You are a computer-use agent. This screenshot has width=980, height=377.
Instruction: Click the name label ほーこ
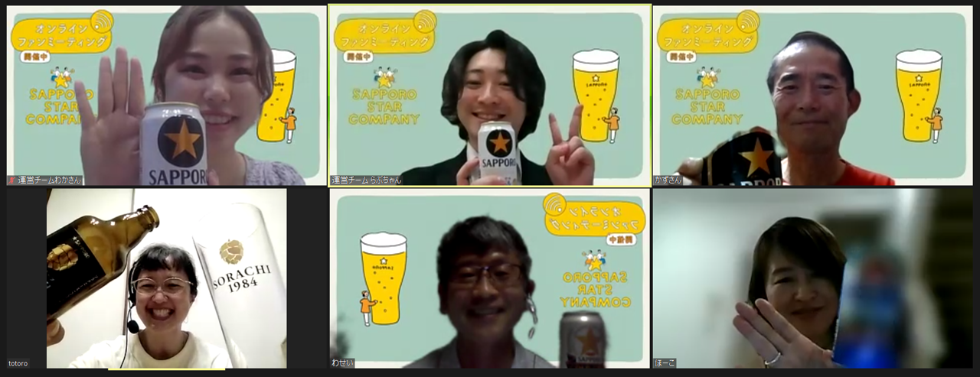[x=665, y=363]
